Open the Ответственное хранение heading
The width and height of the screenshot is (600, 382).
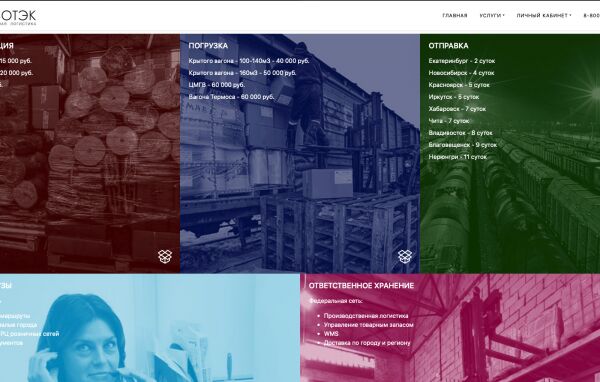361,286
